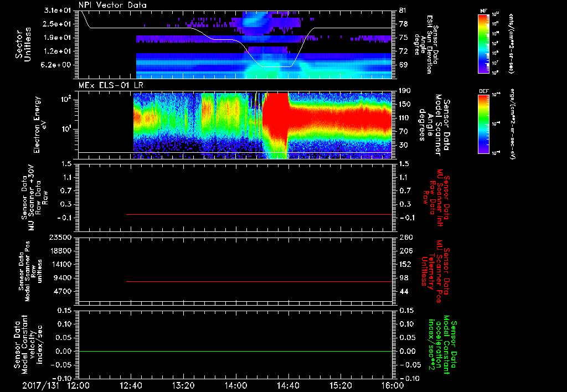The width and height of the screenshot is (567, 392).
Task: Click the 16:00 time tick label
Action: (x=393, y=385)
